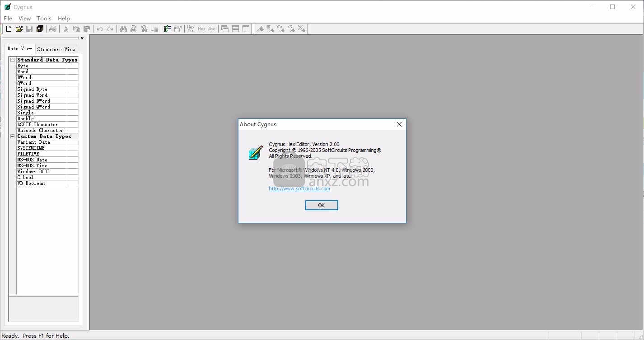Click the Redo arrow icon
The width and height of the screenshot is (644, 340).
[110, 29]
